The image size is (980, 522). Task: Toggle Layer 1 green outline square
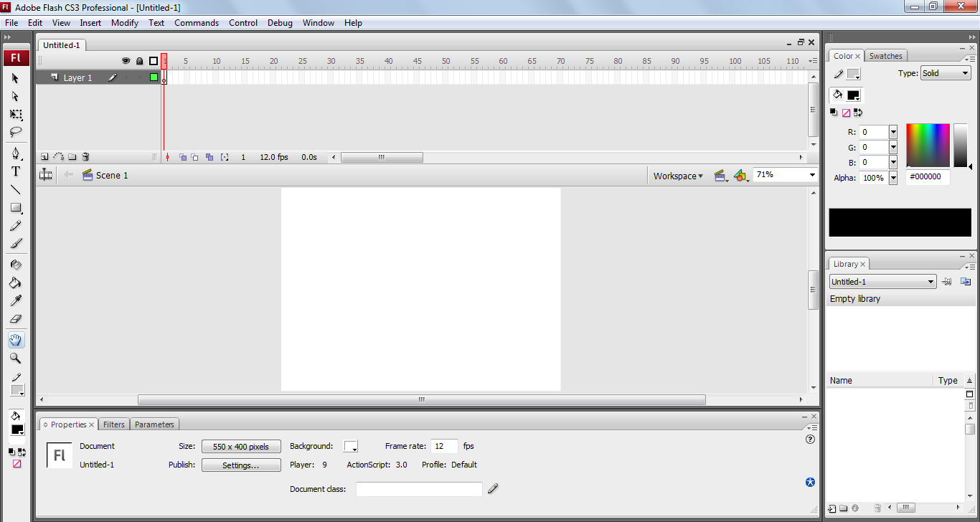154,77
